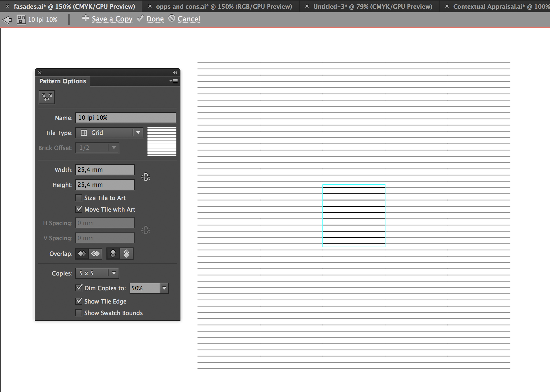The height and width of the screenshot is (392, 550).
Task: Open the Tile Type dropdown
Action: [109, 133]
